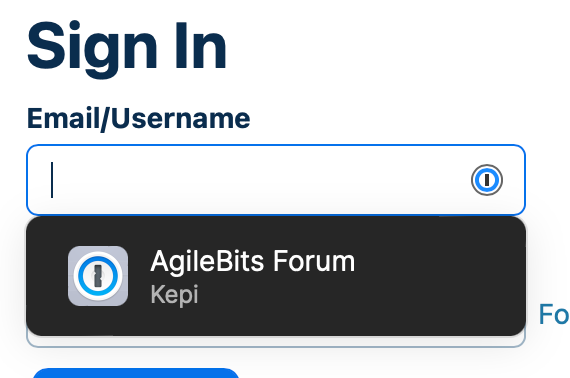Click the blue ring keyhole logo in suggestion row
This screenshot has width=570, height=378.
[98, 276]
